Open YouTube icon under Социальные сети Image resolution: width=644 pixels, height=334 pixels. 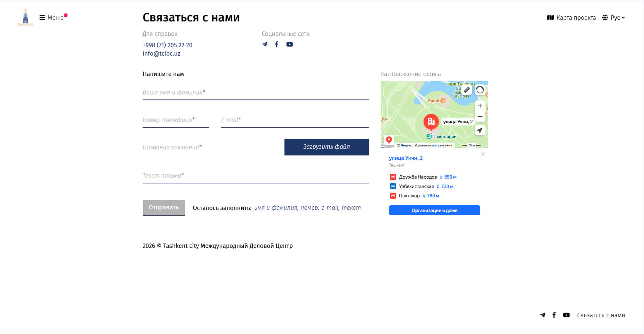pyautogui.click(x=289, y=44)
